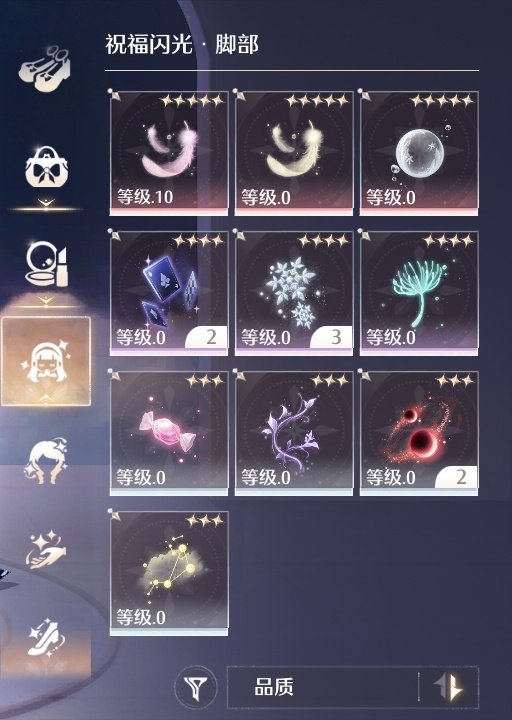Choose the moon bubble five-star item
The image size is (512, 720).
point(419,153)
